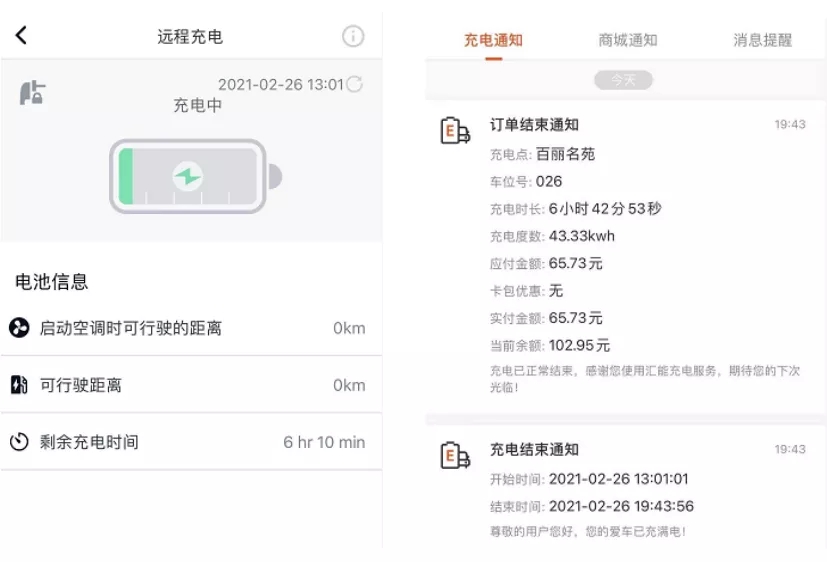Click the refresh icon beside timestamp
Viewport: 827px width, 562px height.
[354, 85]
